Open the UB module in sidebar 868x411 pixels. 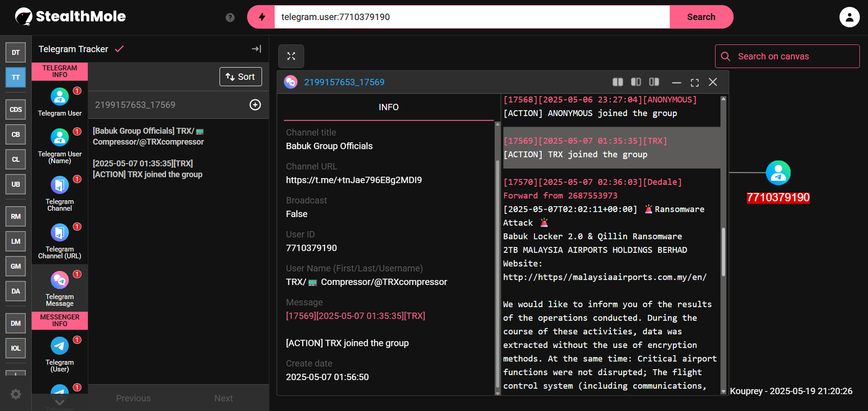pos(16,185)
